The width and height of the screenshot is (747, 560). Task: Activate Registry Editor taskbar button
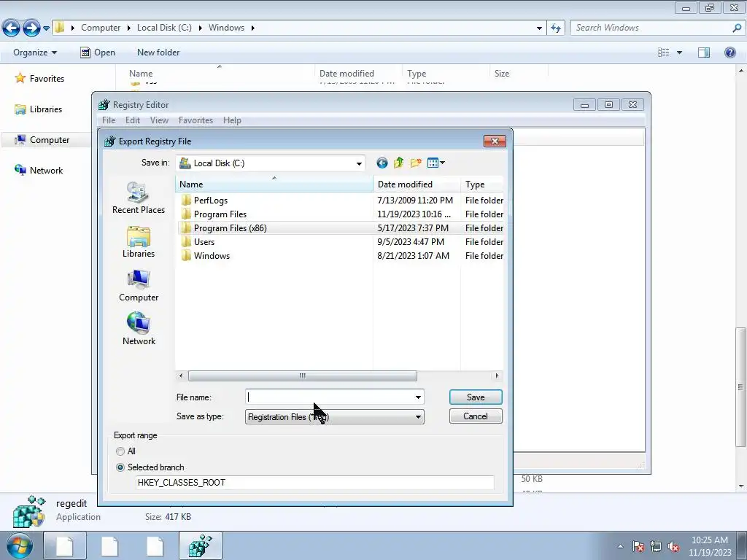coord(200,545)
